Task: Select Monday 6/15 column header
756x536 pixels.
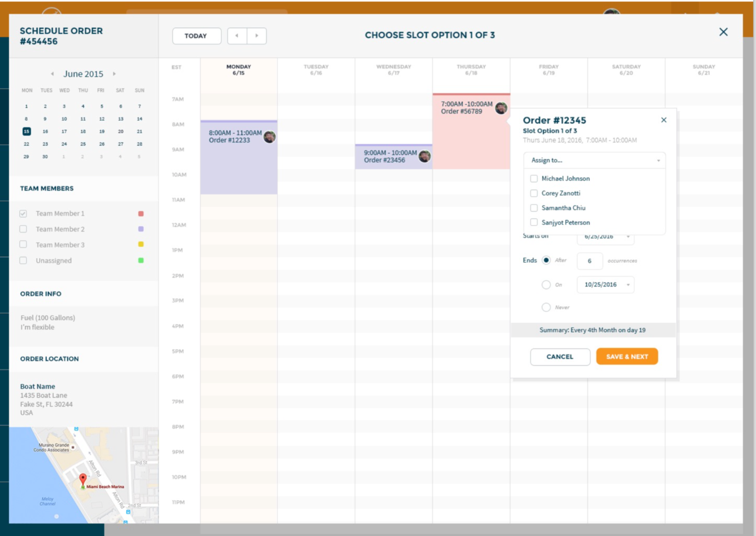Action: click(239, 70)
